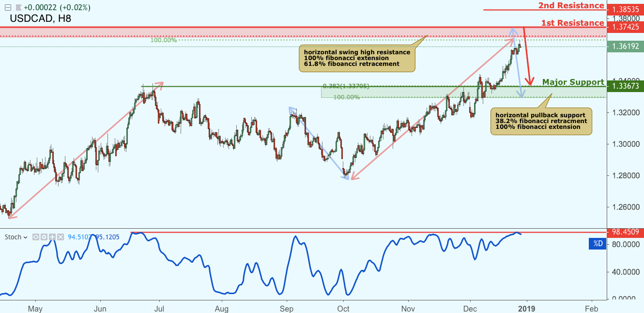Click Aug on the time axis
This screenshot has height=313, width=644.
222,308
